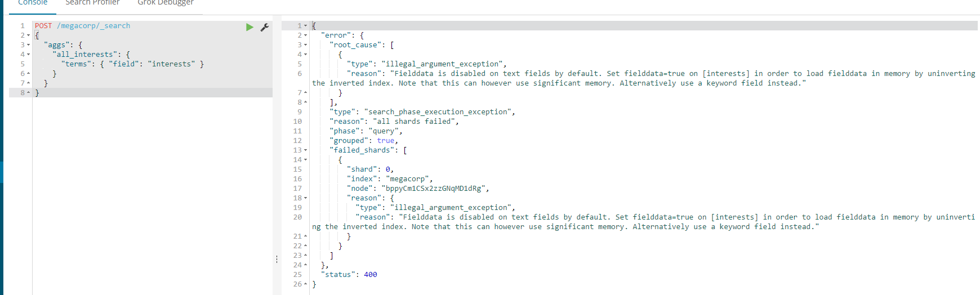Click the "grouped": true value
Viewport: 980px width, 295px height.
pyautogui.click(x=386, y=141)
